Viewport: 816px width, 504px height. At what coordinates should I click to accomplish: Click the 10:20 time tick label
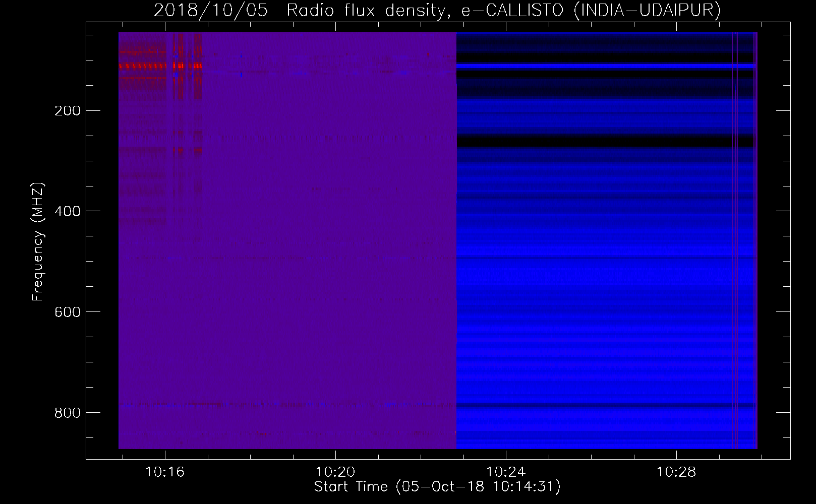335,472
